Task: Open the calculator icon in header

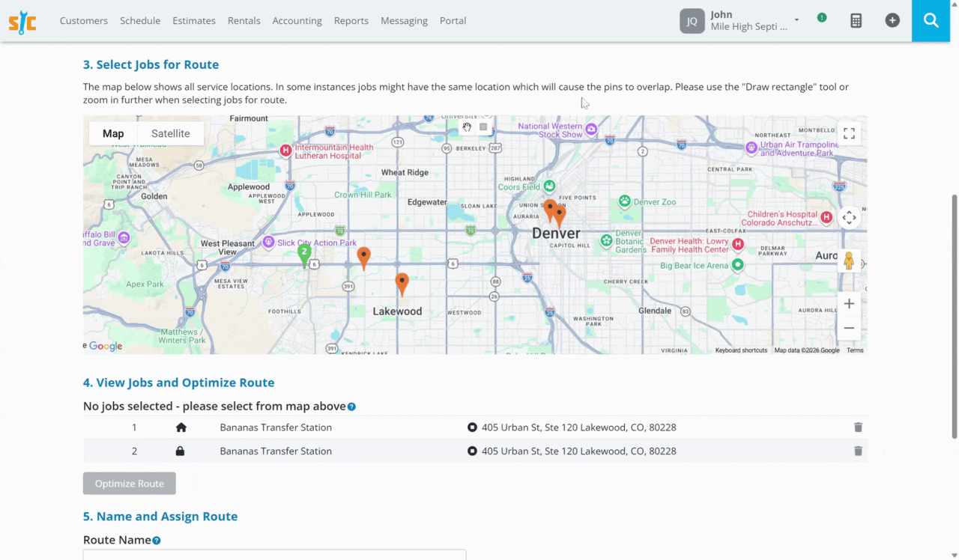Action: 856,21
